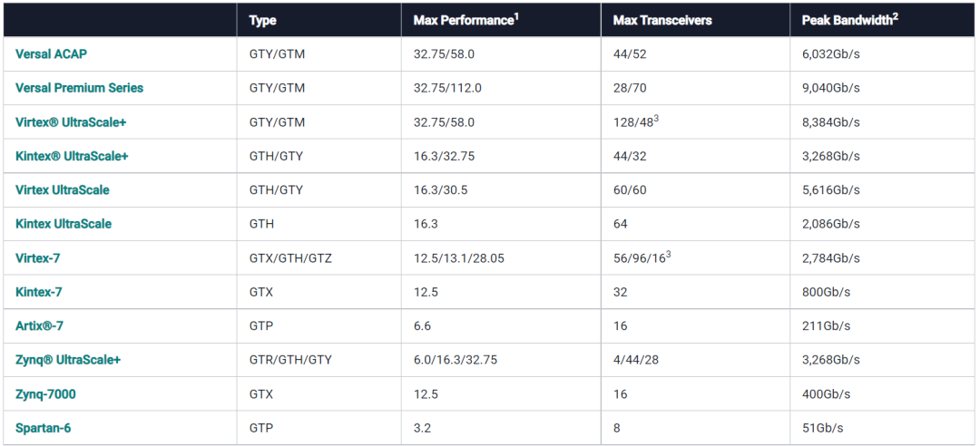The height and width of the screenshot is (446, 980).
Task: Select the 51Gb/s bandwidth cell
Action: click(822, 428)
